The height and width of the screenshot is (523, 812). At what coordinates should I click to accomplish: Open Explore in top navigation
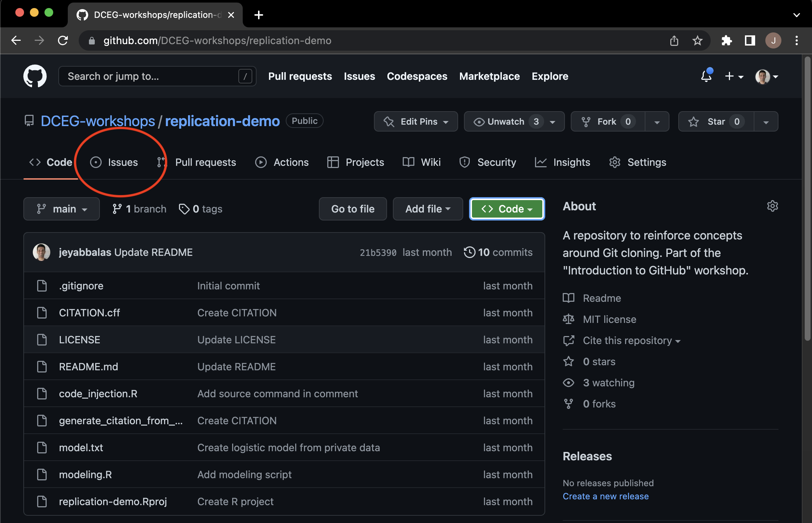point(550,76)
